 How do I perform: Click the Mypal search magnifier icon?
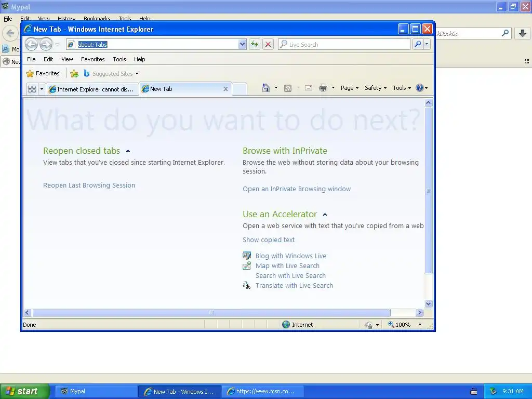[505, 33]
